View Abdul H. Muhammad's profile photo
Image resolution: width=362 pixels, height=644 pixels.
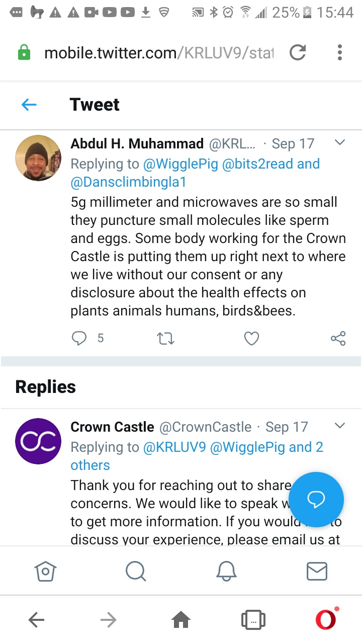coord(39,158)
